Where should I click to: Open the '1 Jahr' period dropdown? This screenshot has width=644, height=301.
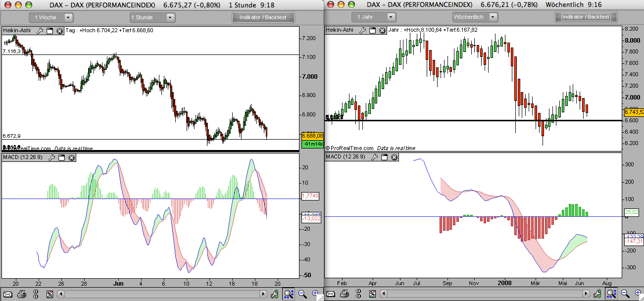point(374,17)
